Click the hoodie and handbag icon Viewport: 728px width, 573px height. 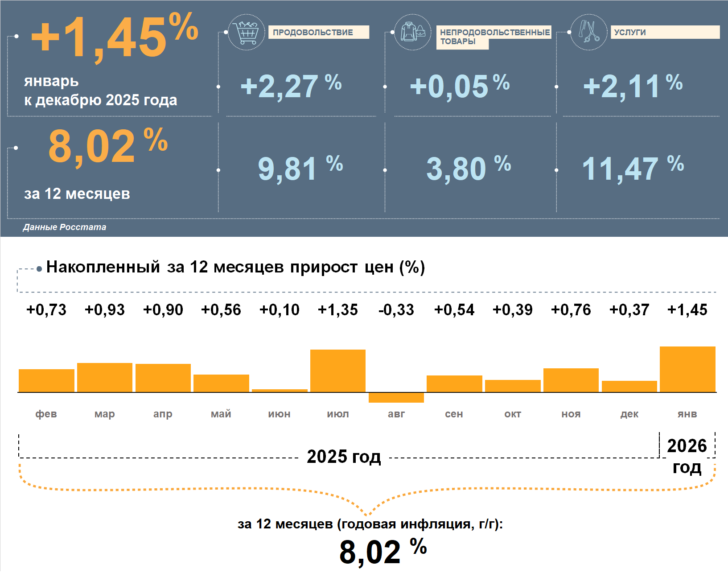coord(413,32)
